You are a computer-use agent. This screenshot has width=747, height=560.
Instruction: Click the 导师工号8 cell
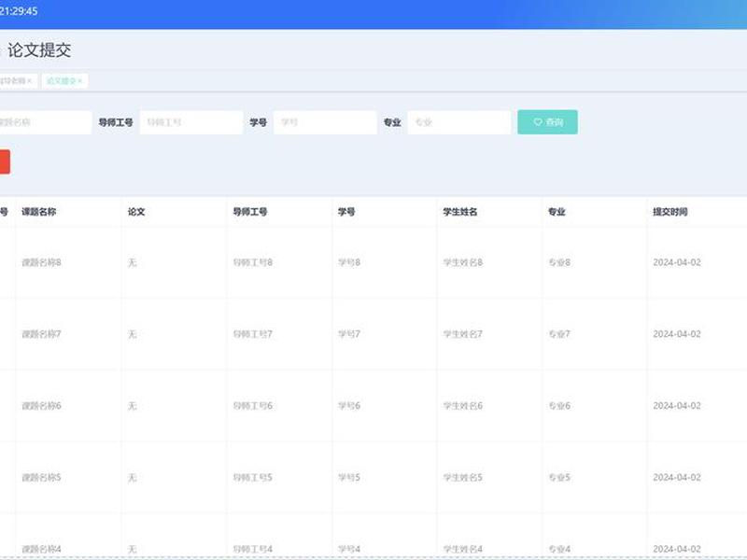click(x=252, y=262)
